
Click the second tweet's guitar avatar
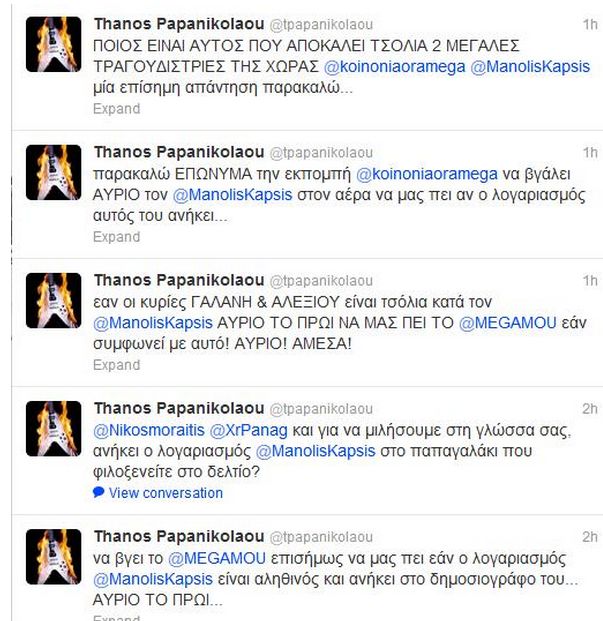53,174
